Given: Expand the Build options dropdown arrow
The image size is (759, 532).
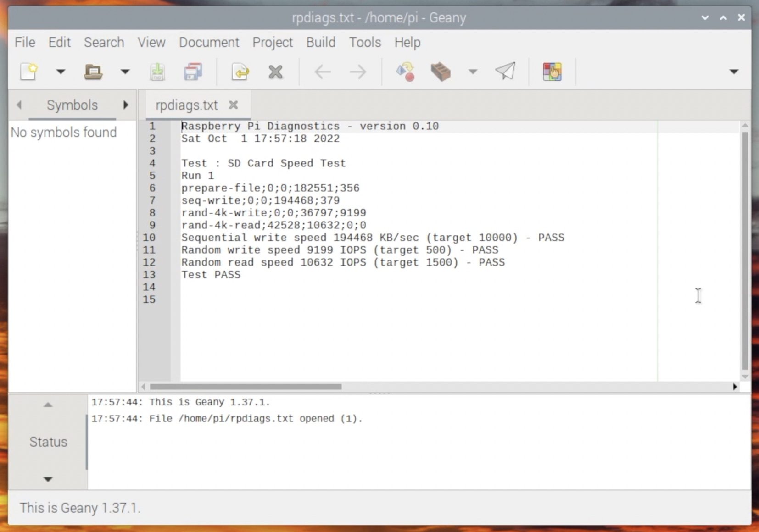Looking at the screenshot, I should tap(473, 72).
